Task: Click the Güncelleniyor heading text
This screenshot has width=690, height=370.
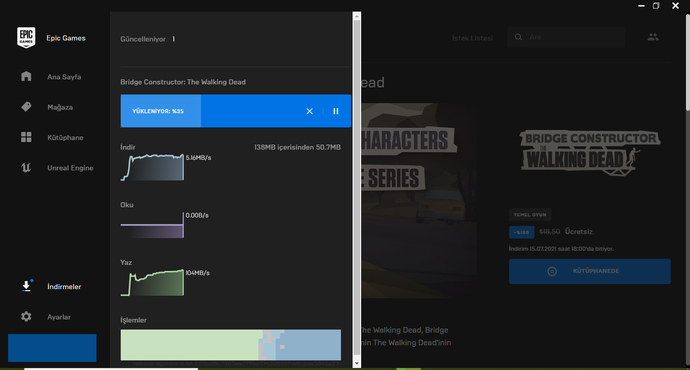Action: click(x=143, y=39)
